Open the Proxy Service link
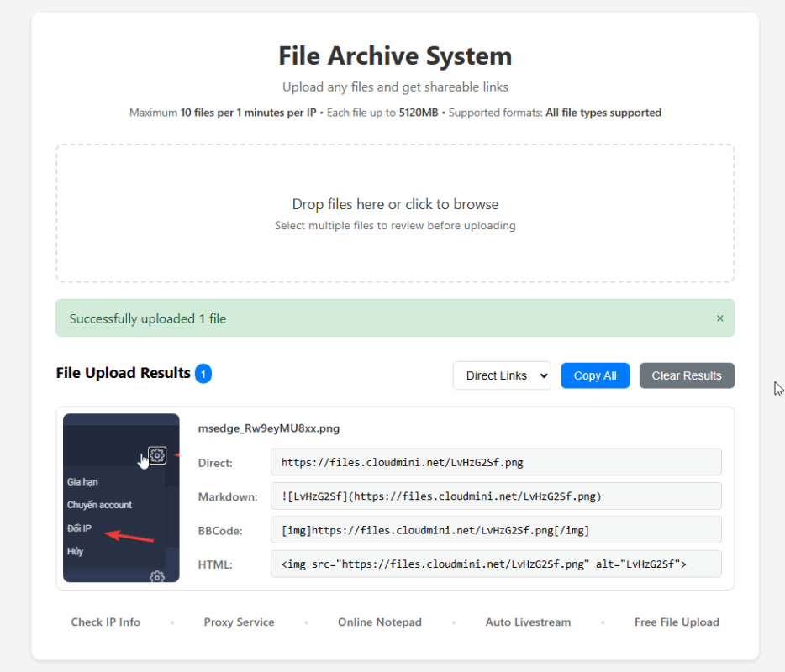This screenshot has width=785, height=672. coord(239,622)
